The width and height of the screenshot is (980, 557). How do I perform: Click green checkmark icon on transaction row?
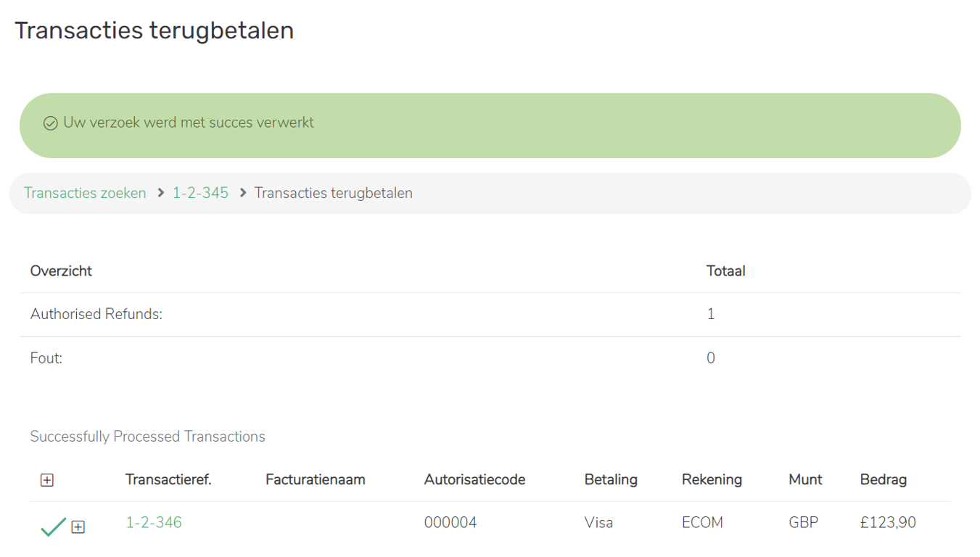pos(53,527)
